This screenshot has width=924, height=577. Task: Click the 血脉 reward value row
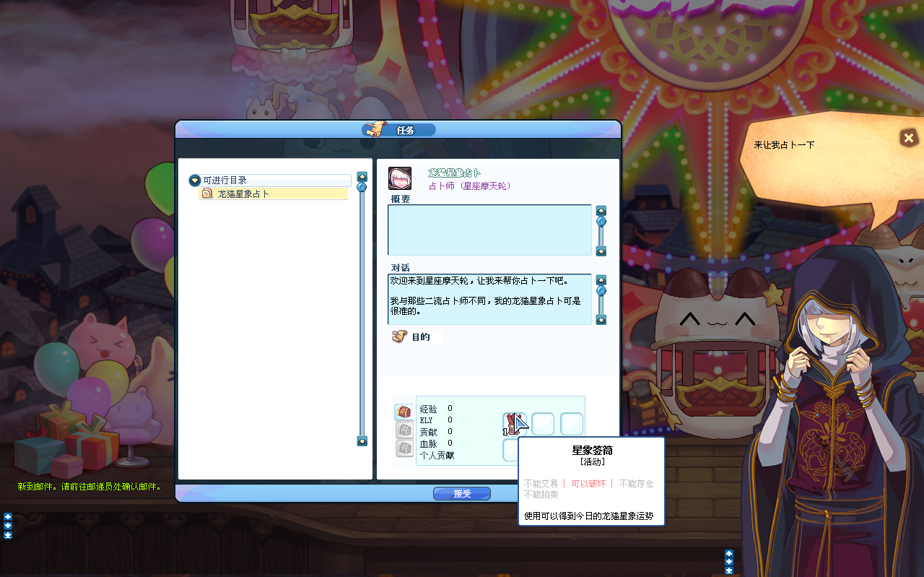[437, 443]
